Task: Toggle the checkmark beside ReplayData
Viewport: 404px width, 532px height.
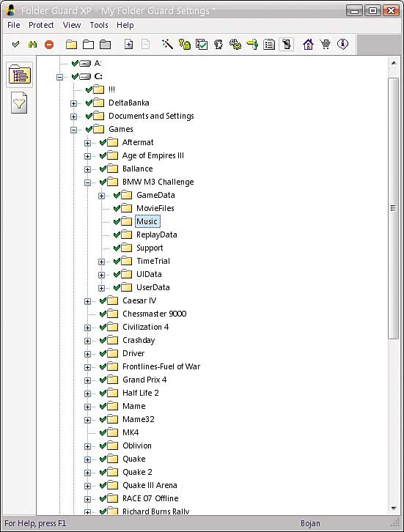Action: click(117, 234)
